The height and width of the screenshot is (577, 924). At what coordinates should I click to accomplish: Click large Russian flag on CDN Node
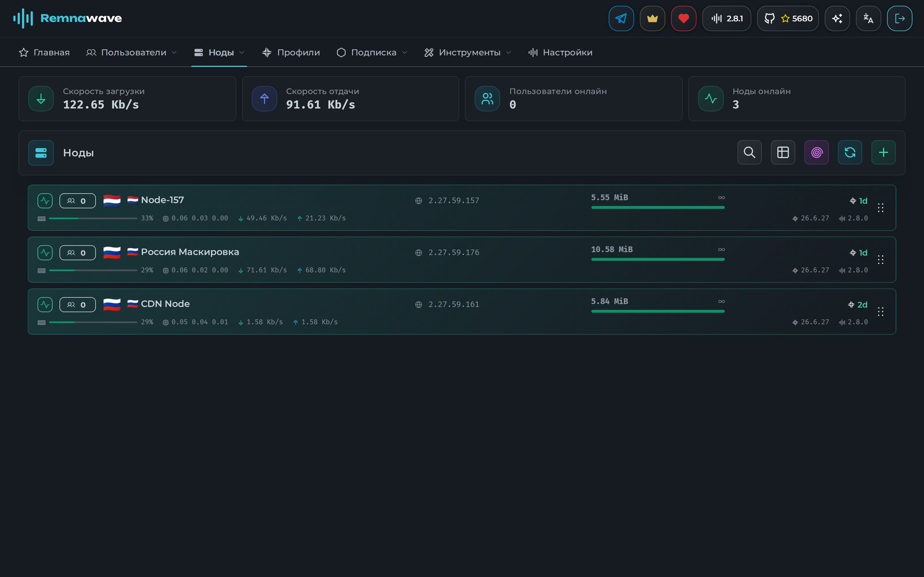click(112, 304)
